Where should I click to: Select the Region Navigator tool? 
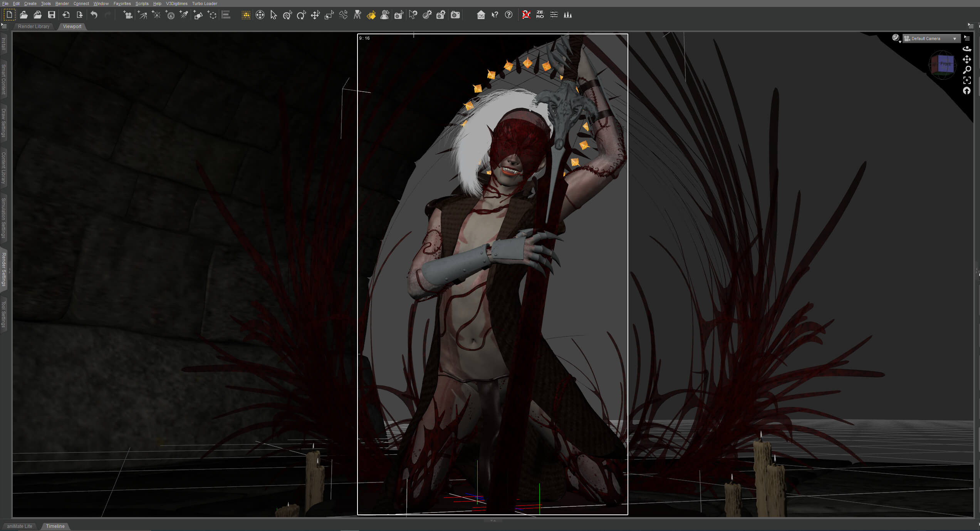point(385,15)
